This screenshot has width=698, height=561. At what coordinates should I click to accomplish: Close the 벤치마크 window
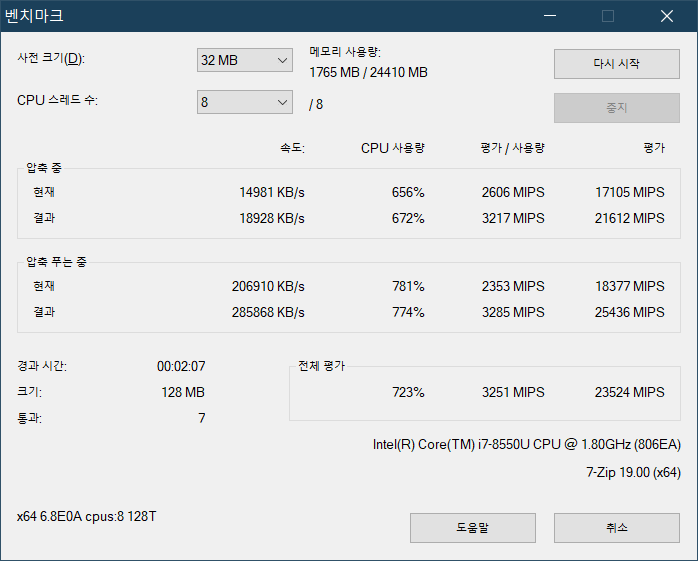(666, 16)
